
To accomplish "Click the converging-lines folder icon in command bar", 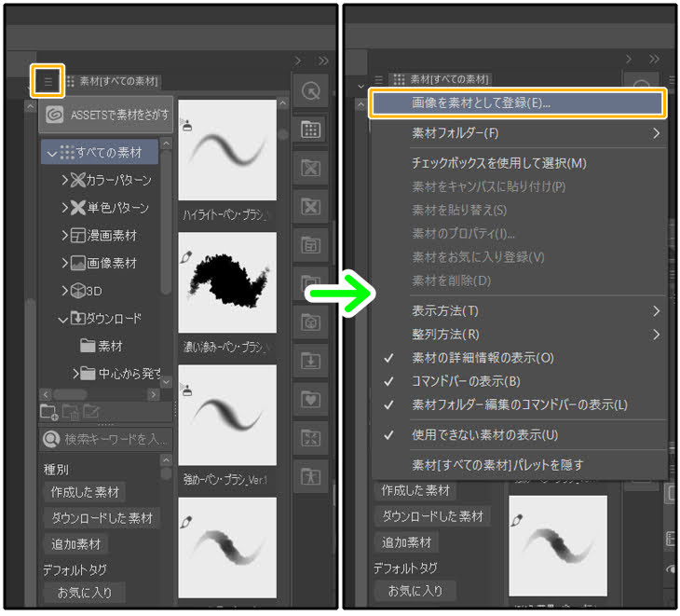I will point(310,438).
